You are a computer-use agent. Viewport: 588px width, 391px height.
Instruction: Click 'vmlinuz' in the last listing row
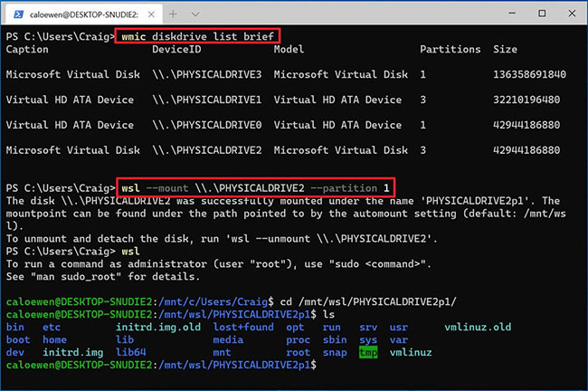[411, 352]
